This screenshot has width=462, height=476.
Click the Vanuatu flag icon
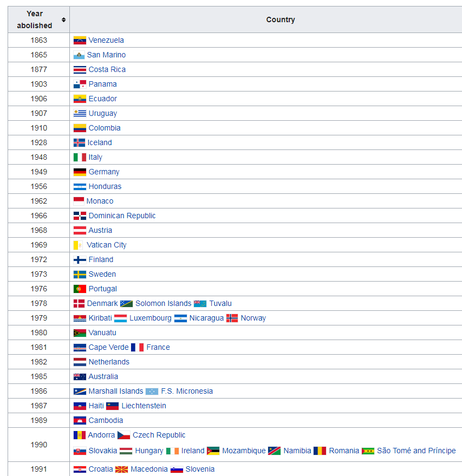click(80, 332)
